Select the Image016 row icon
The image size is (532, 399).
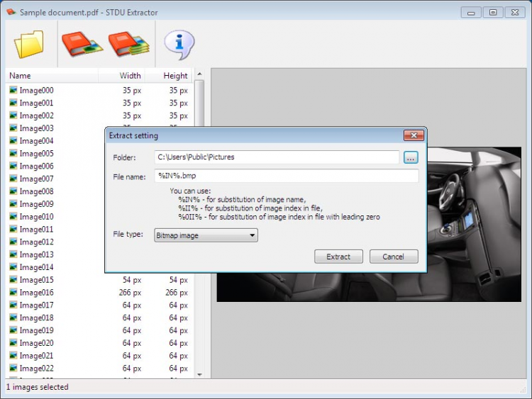click(x=13, y=292)
